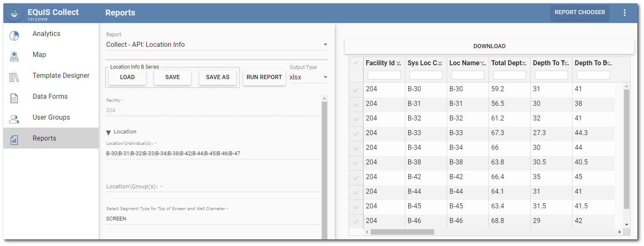Image resolution: width=644 pixels, height=246 pixels.
Task: Change Output Type from xlsx dropdown
Action: [x=308, y=77]
